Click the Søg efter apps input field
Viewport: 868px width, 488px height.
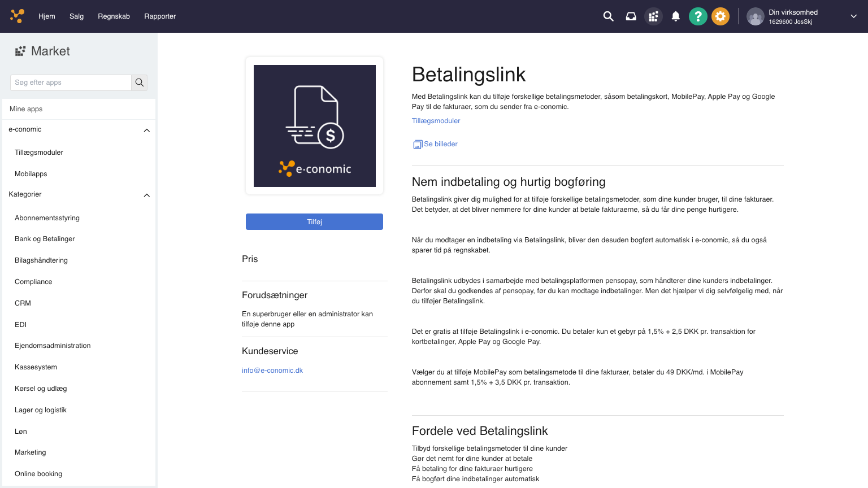click(x=71, y=82)
